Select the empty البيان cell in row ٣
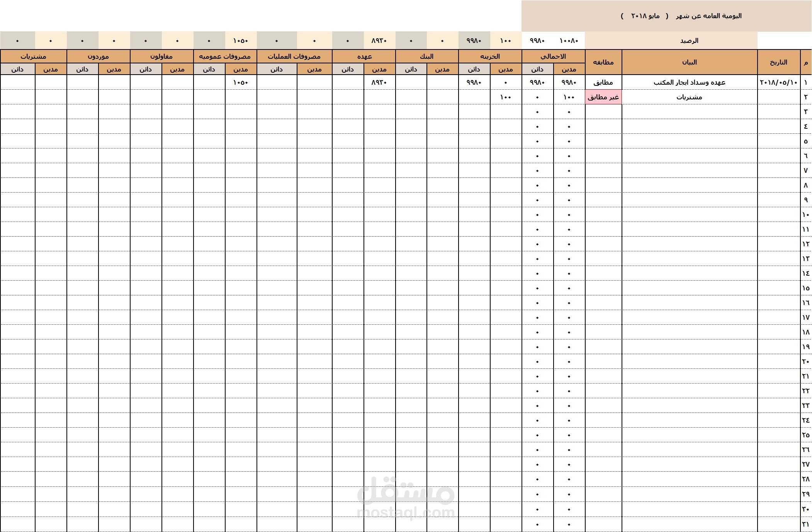Viewport: 812px width, 532px height. [690, 112]
